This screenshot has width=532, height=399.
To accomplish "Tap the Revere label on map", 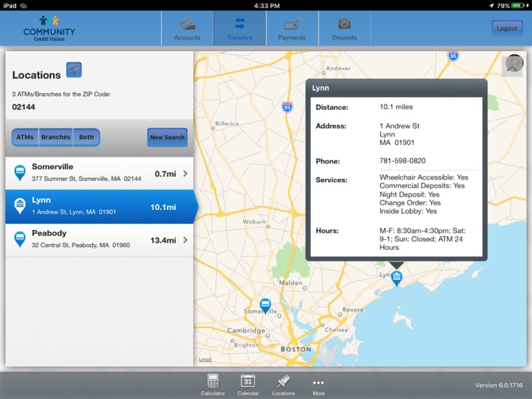I will click(x=353, y=310).
